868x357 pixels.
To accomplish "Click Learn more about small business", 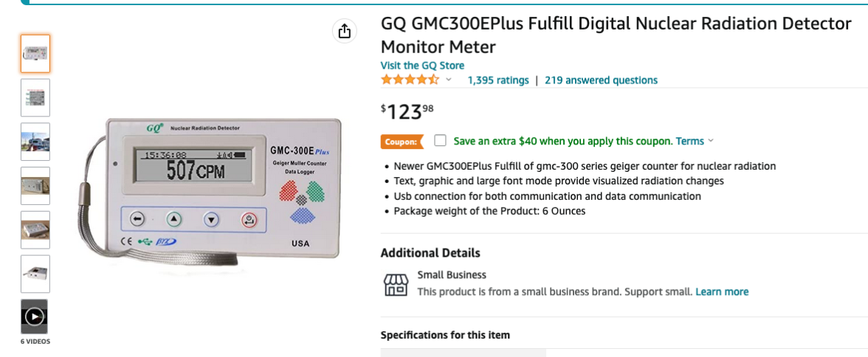I will click(722, 292).
